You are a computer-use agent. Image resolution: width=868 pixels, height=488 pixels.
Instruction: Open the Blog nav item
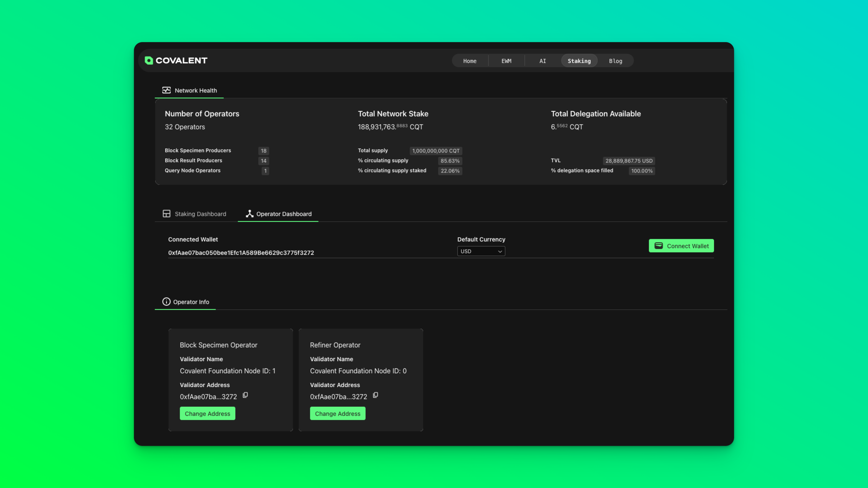[x=615, y=61]
